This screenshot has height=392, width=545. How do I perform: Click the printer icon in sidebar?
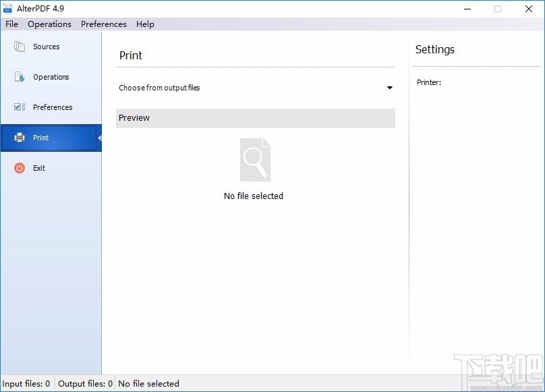tap(20, 138)
